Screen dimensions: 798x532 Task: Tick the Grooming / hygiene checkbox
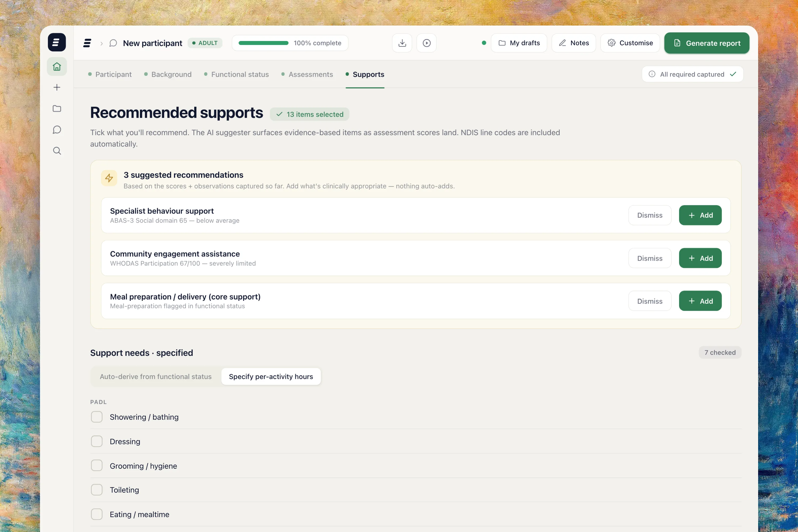(97, 466)
